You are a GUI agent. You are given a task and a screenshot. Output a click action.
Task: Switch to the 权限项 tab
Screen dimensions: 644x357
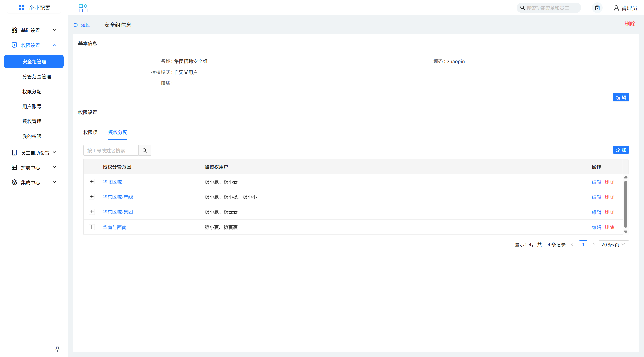pyautogui.click(x=90, y=132)
